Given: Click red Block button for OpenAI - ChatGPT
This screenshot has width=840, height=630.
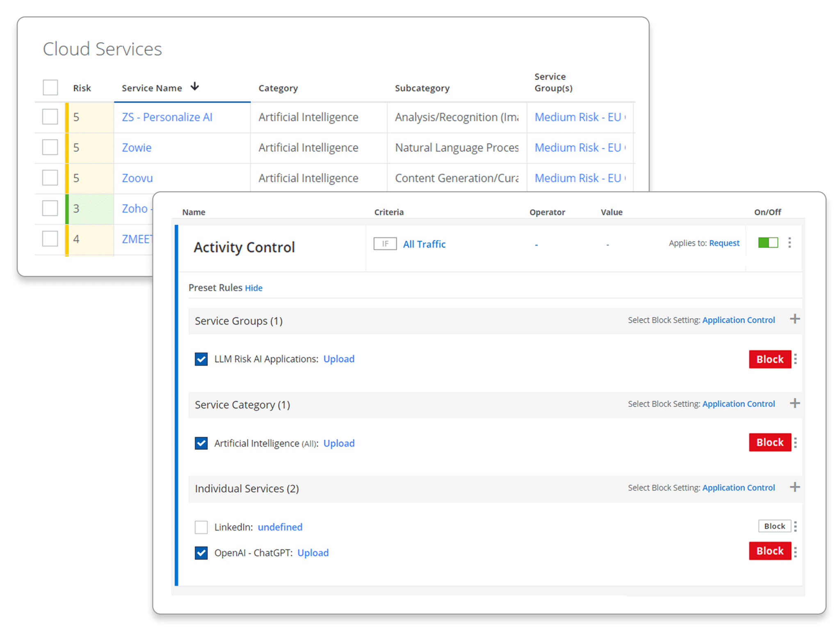Looking at the screenshot, I should [x=769, y=551].
